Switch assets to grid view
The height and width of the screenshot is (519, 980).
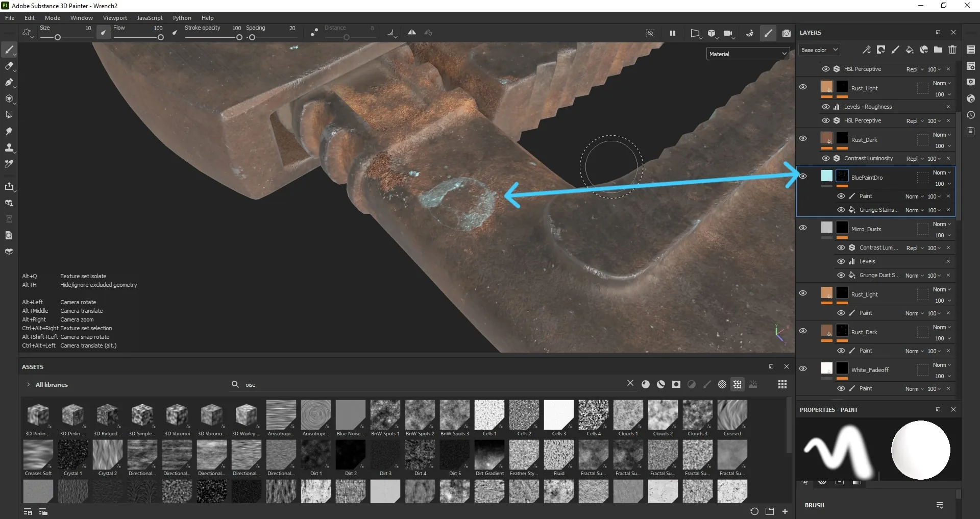click(782, 384)
